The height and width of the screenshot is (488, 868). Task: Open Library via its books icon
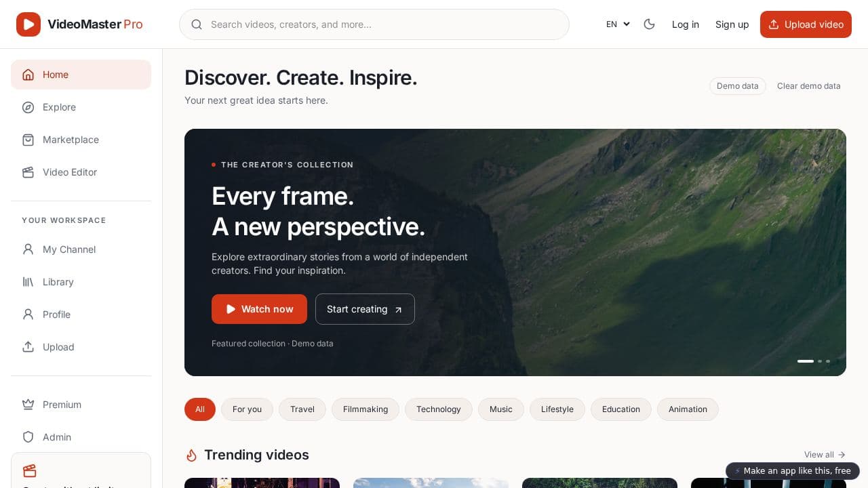click(28, 282)
